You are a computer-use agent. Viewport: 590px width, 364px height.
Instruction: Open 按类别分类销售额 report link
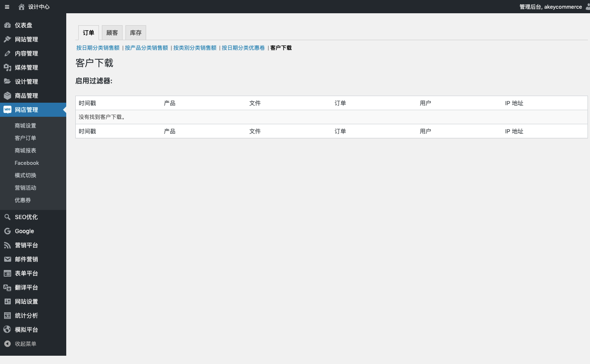[195, 48]
